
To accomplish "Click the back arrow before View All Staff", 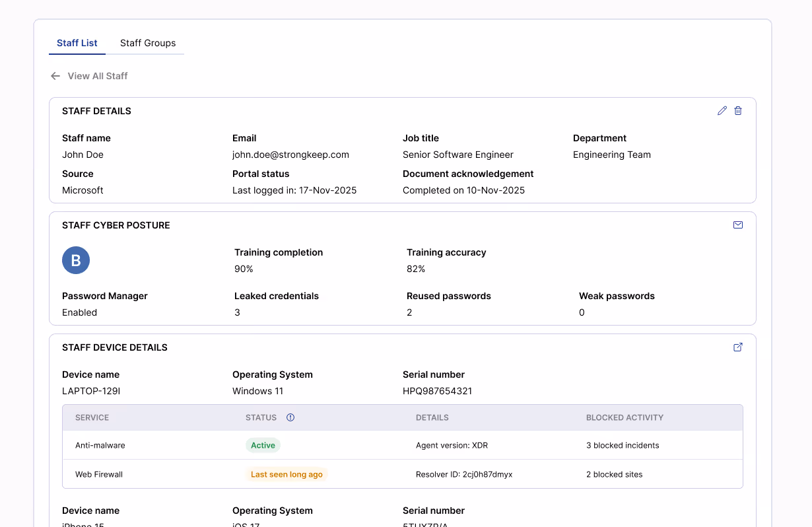I will point(55,76).
